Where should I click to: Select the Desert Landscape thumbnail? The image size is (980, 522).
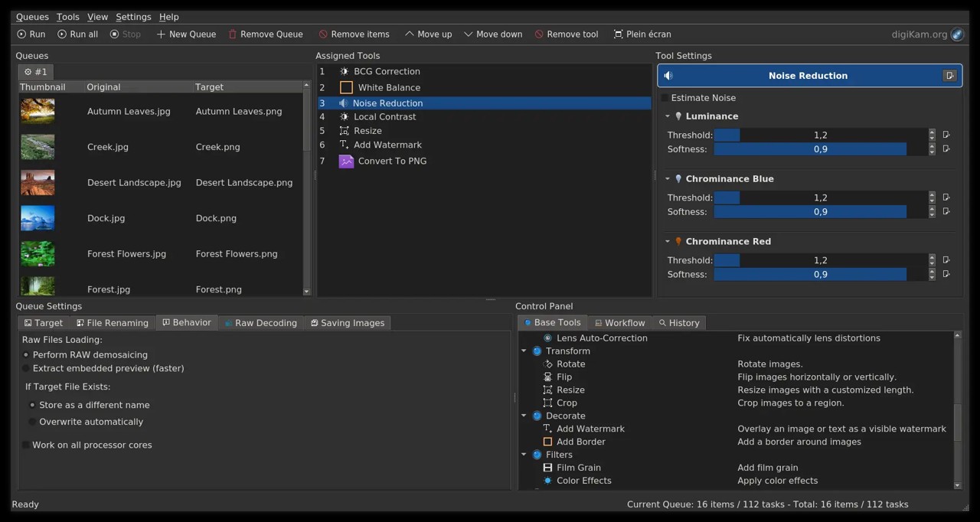click(x=38, y=183)
